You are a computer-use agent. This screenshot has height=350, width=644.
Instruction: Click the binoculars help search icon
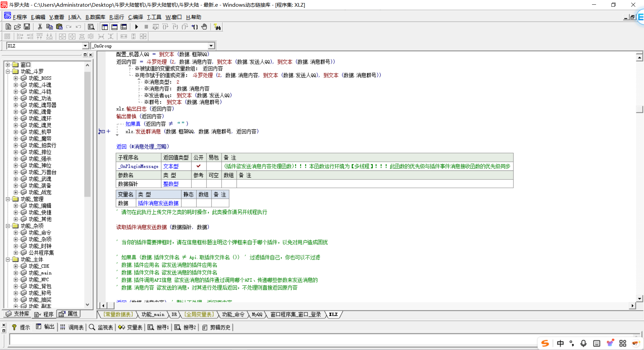[x=217, y=27]
